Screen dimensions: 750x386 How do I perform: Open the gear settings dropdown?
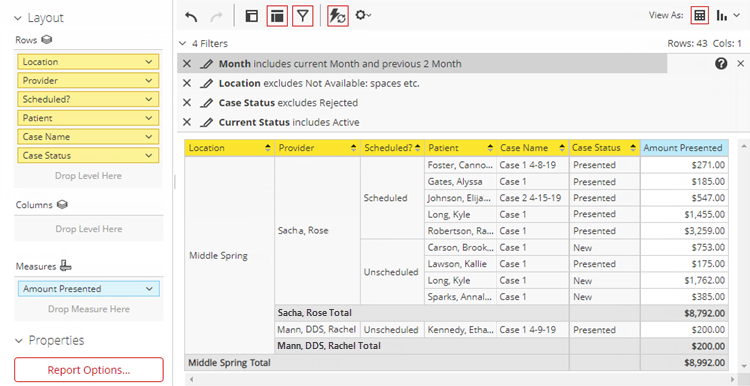point(363,16)
